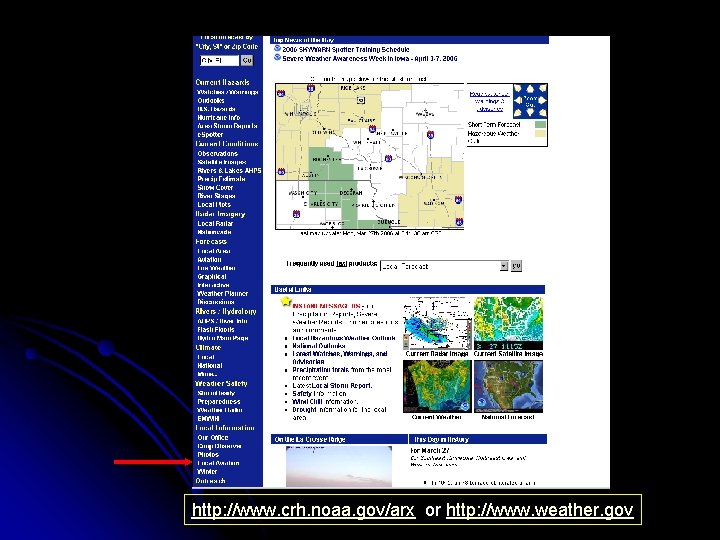Open Rivers & Lakes AHPS sidebar link
Viewport: 720px width, 540px height.
pyautogui.click(x=229, y=170)
